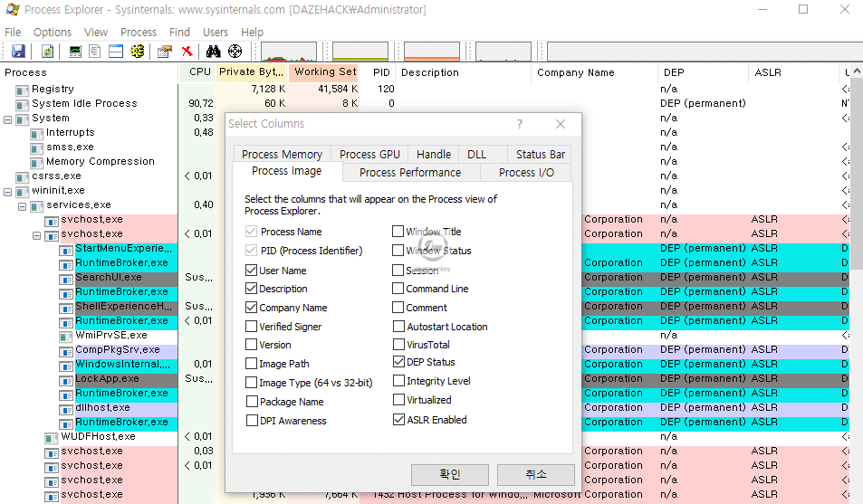Click the orange physical memory mini graph
The image size is (863, 504).
click(432, 52)
